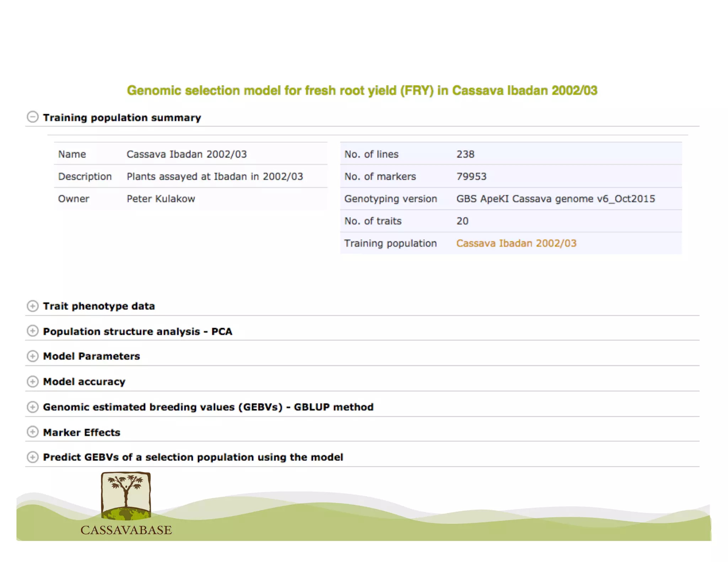728x562 pixels.
Task: Open the Model accuracy section title
Action: pyautogui.click(x=84, y=382)
